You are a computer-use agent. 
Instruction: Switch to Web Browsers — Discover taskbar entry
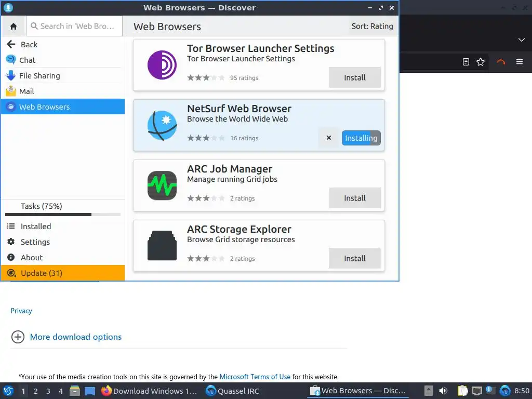[358, 391]
